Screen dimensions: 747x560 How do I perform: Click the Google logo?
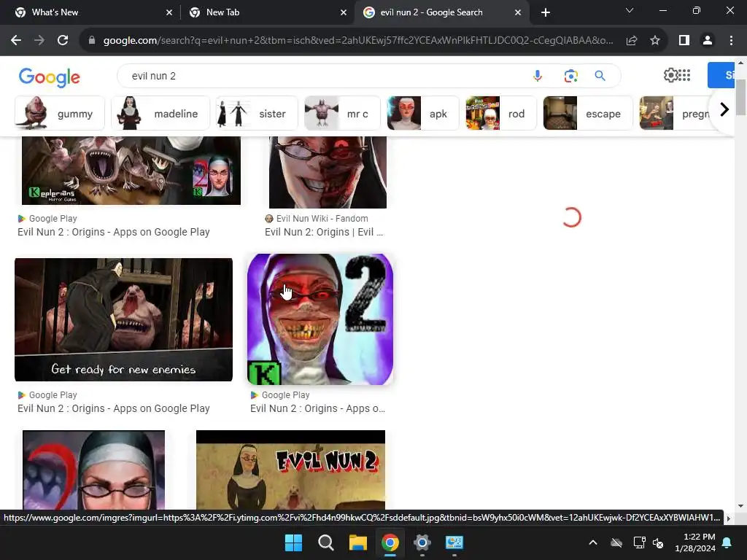click(x=50, y=77)
